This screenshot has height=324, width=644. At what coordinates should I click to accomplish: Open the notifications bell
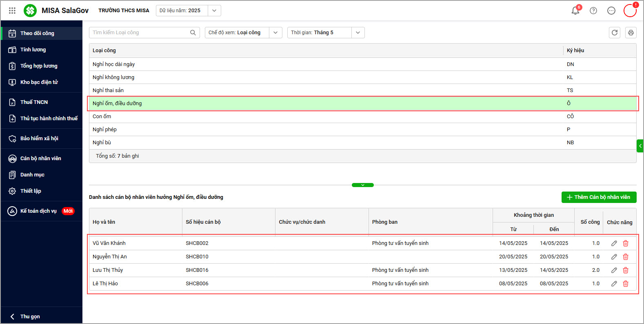coord(575,11)
